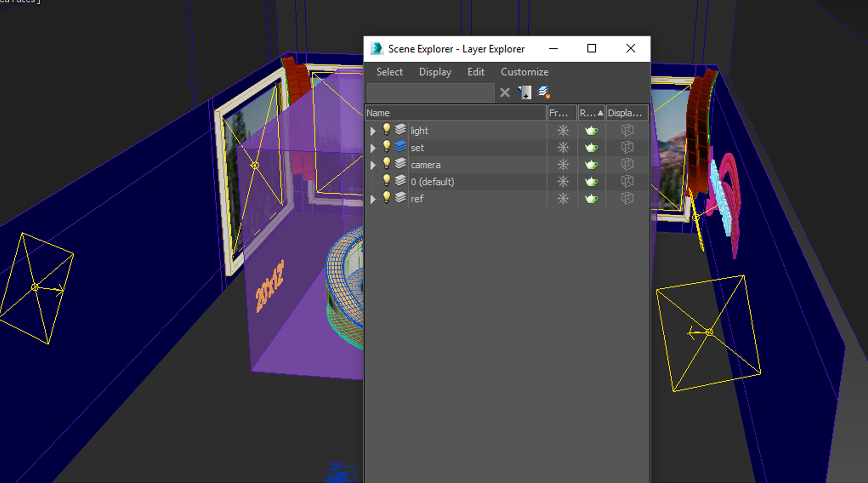Expand the light layer tree
Image resolution: width=868 pixels, height=483 pixels.
pos(373,131)
